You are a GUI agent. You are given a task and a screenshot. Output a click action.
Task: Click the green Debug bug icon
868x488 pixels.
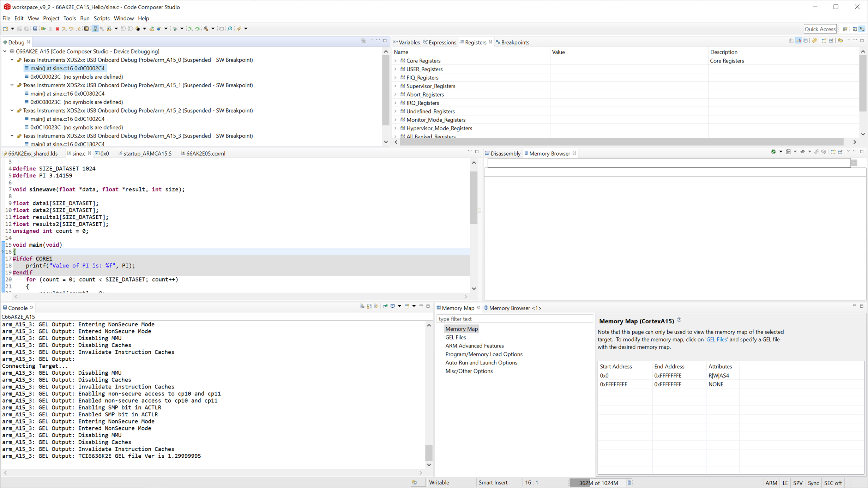[175, 29]
